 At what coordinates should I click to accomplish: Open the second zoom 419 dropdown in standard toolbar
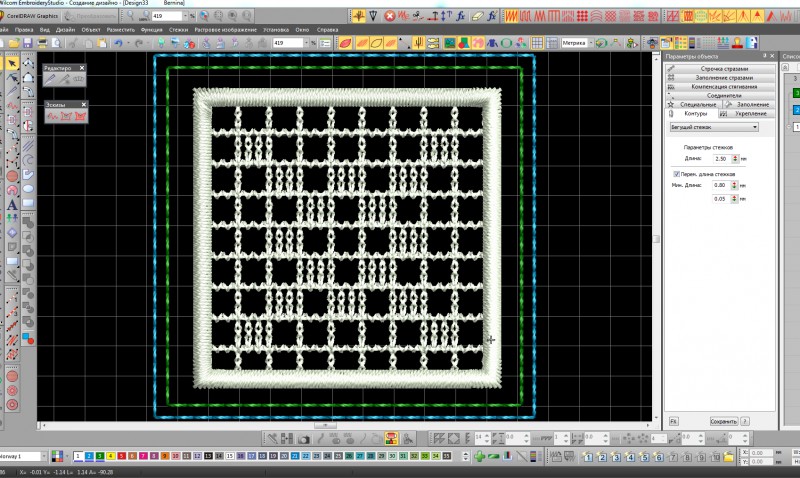point(305,43)
